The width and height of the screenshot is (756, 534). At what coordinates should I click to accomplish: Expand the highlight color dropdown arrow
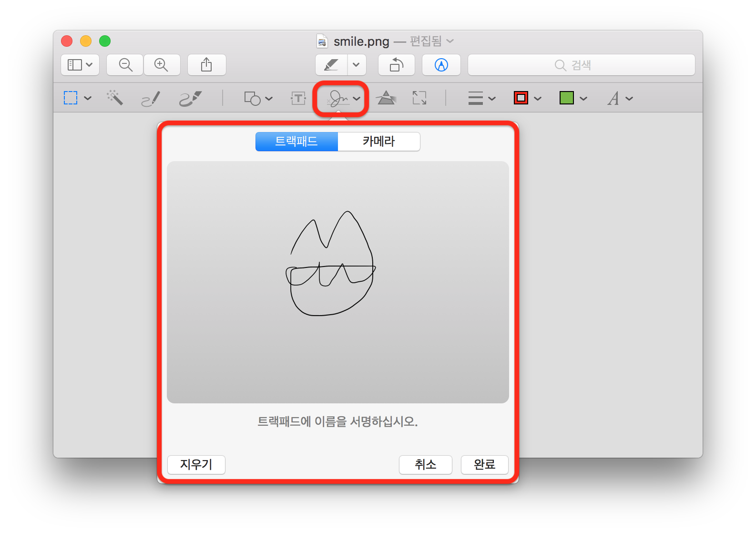point(357,65)
